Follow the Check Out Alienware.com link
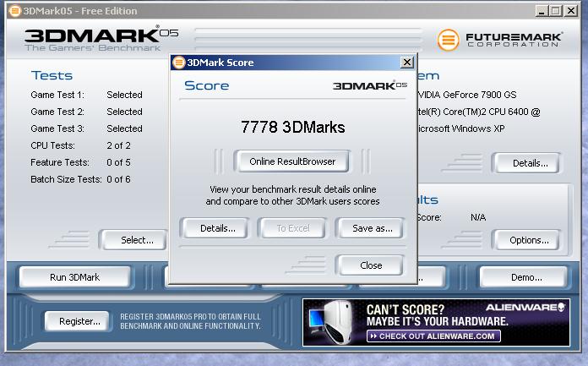This screenshot has width=588, height=366. click(x=434, y=336)
